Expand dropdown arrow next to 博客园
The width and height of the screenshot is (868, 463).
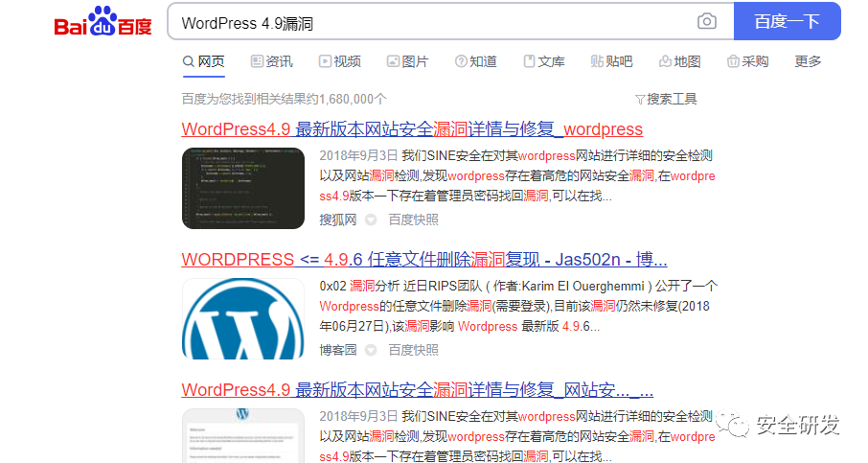[x=371, y=350]
